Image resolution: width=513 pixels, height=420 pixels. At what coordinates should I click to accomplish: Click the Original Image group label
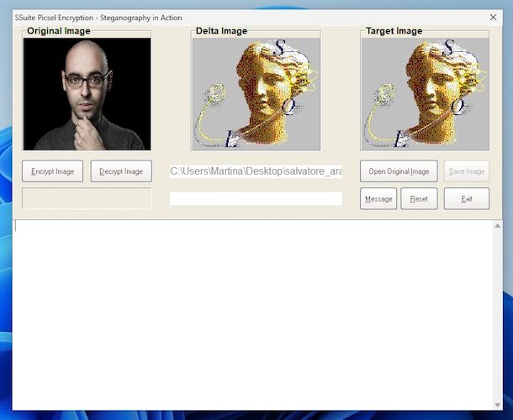click(59, 31)
